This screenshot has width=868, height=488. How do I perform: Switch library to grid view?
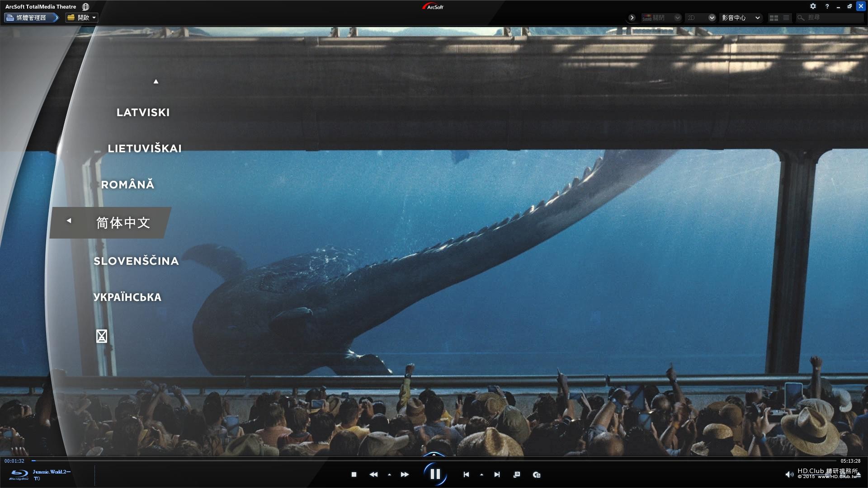(774, 18)
